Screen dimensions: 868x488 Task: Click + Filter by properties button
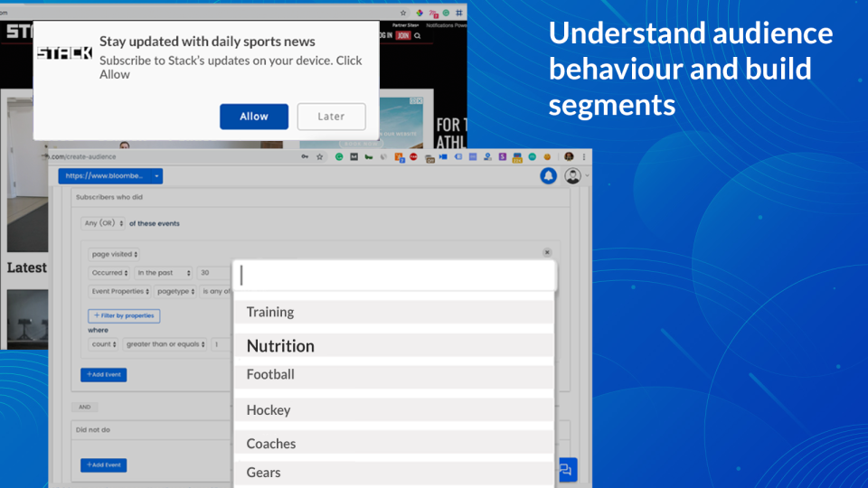[124, 316]
